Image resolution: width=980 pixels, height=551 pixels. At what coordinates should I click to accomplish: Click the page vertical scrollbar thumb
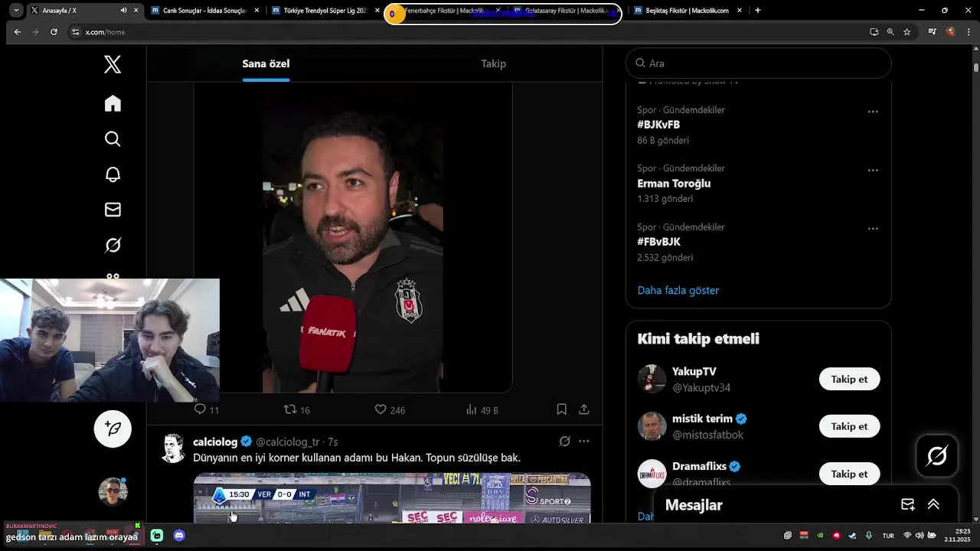pyautogui.click(x=976, y=67)
